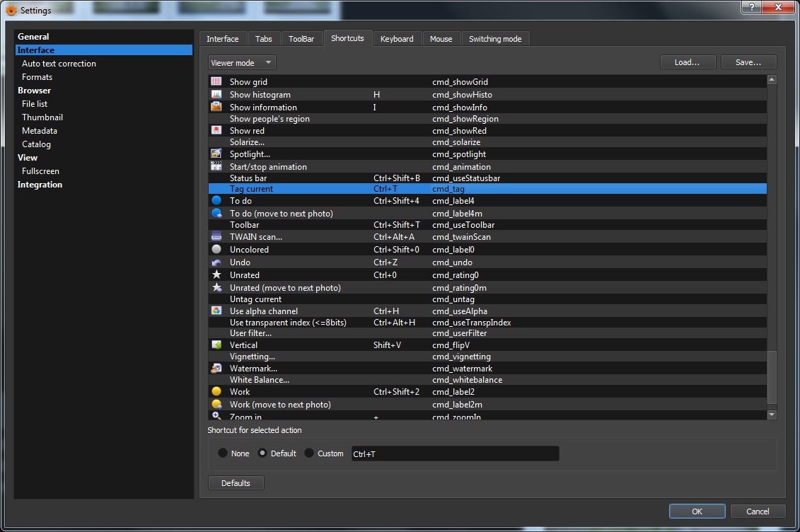The height and width of the screenshot is (532, 800).
Task: Select the Spotlight icon in list
Action: (x=216, y=154)
